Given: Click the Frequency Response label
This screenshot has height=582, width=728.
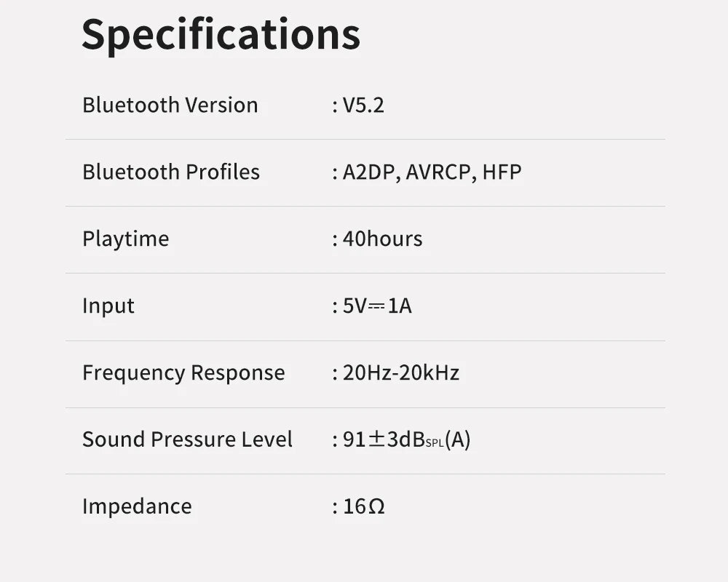Looking at the screenshot, I should (183, 372).
